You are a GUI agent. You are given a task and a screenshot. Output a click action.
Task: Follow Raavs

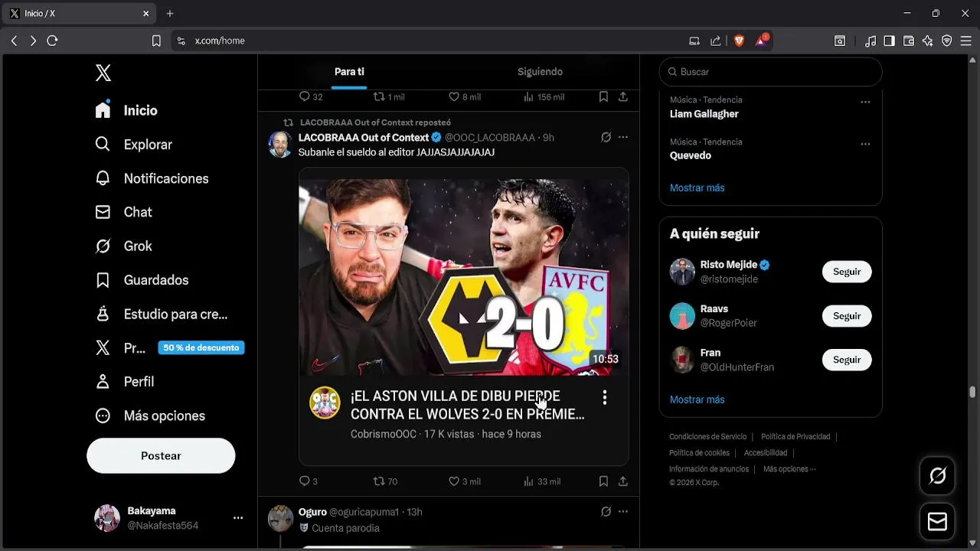(847, 316)
